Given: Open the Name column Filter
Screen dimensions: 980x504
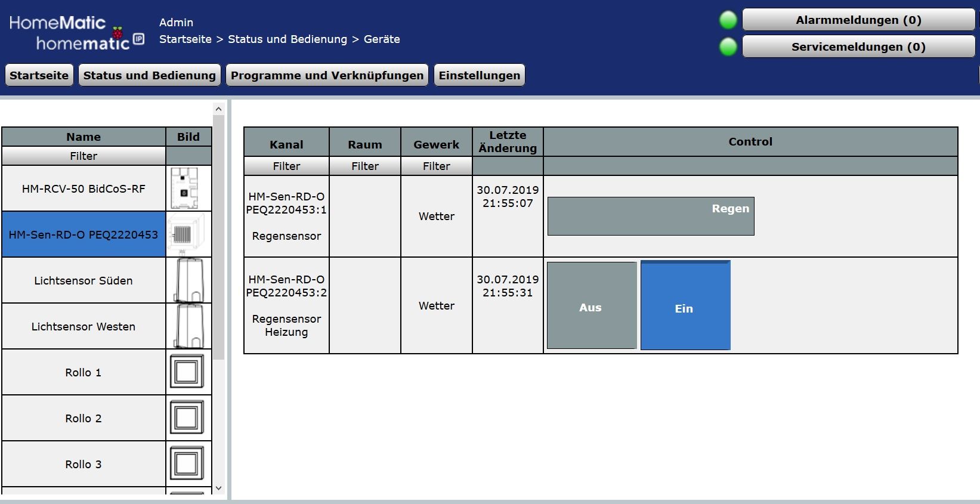Looking at the screenshot, I should click(x=84, y=156).
